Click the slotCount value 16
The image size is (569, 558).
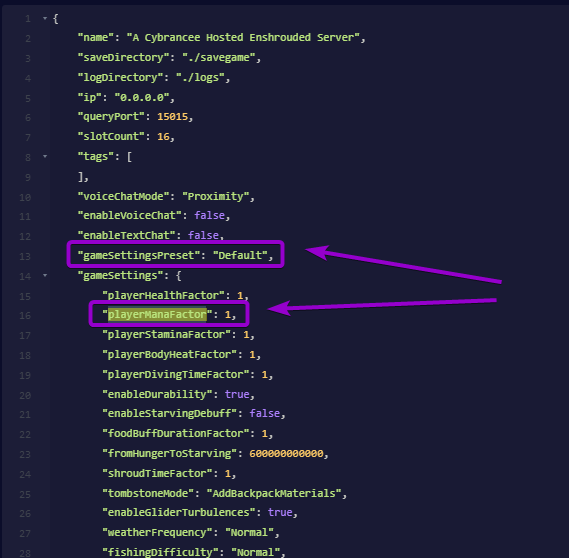click(163, 136)
